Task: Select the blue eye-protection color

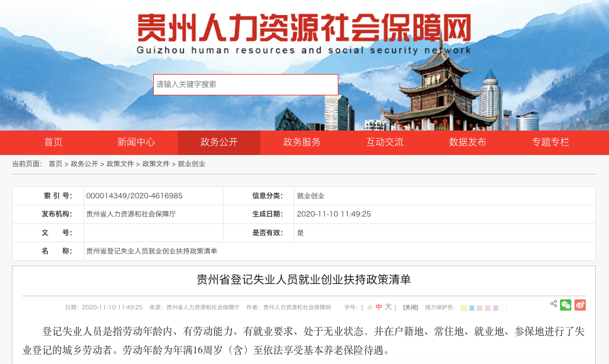Action: 472,308
